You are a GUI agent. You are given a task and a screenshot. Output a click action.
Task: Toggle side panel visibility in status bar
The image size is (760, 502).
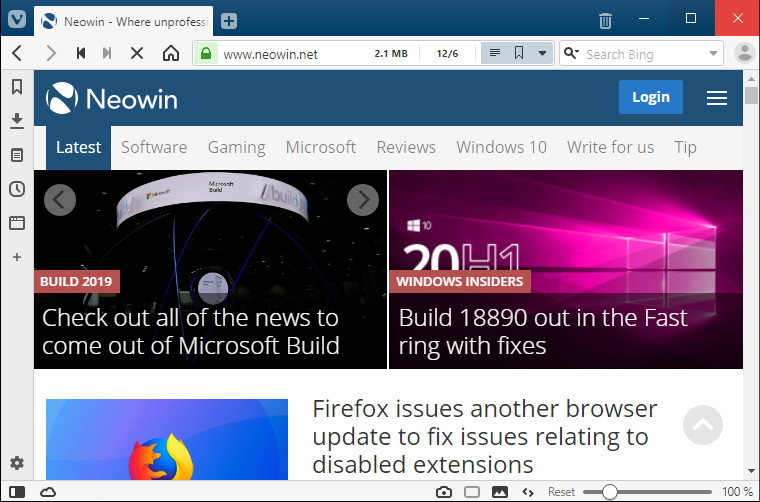pos(17,492)
